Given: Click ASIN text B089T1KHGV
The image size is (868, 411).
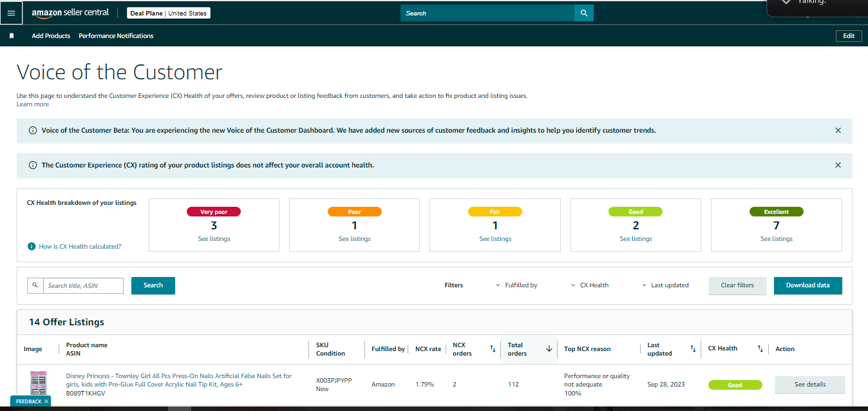Looking at the screenshot, I should [x=85, y=393].
